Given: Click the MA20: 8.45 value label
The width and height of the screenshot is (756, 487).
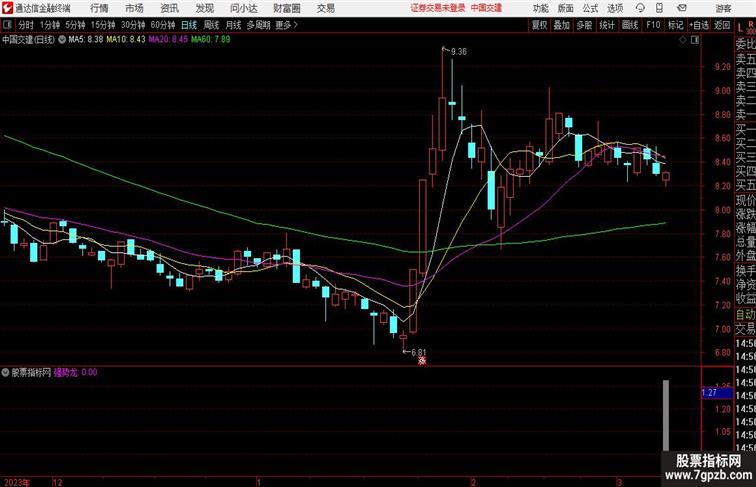Looking at the screenshot, I should click(168, 40).
